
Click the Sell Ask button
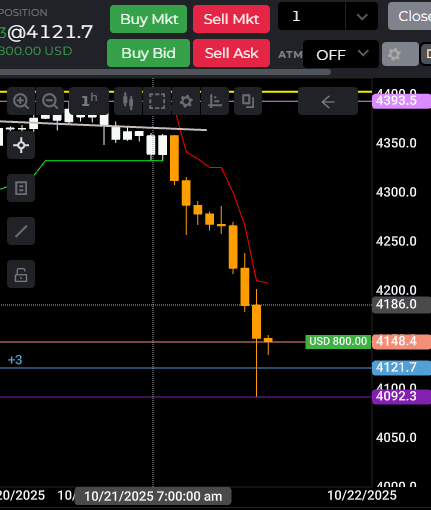[x=231, y=53]
